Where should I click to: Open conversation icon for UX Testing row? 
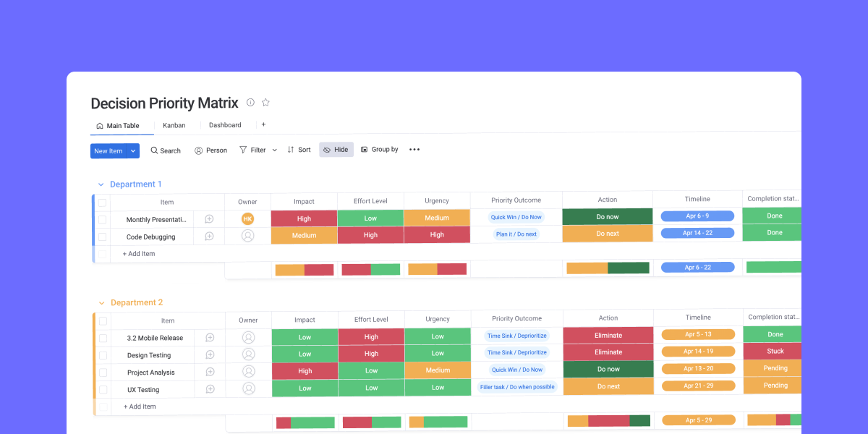(x=210, y=389)
